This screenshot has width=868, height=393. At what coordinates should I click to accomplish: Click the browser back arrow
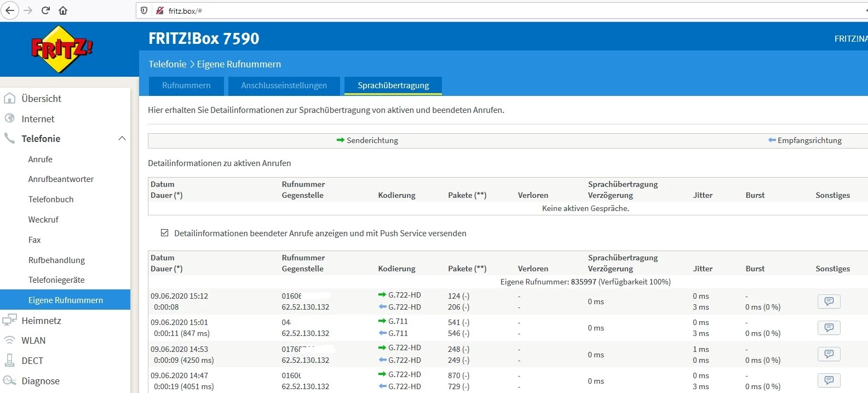(x=10, y=10)
